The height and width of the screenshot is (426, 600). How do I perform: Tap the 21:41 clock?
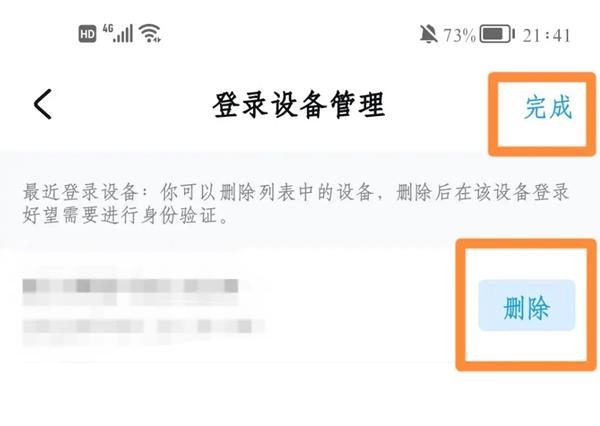546,36
